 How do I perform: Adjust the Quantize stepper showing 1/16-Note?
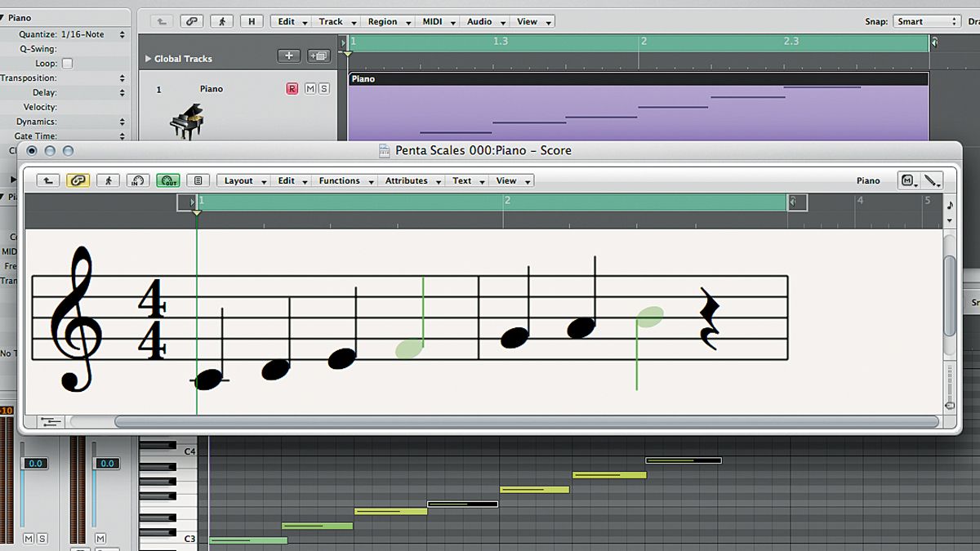pyautogui.click(x=122, y=34)
